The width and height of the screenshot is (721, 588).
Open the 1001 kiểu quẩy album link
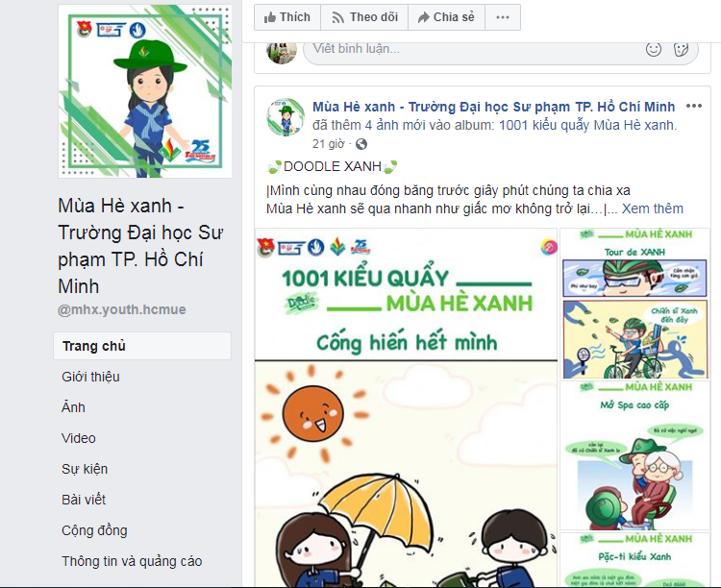(x=587, y=125)
